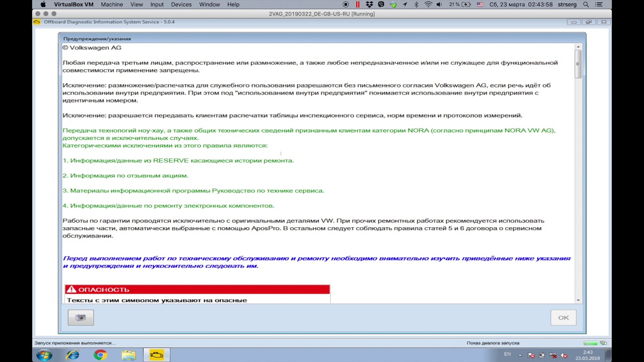644x362 pixels.
Task: Open the Wi-Fi menu bar icon
Action: click(428, 5)
